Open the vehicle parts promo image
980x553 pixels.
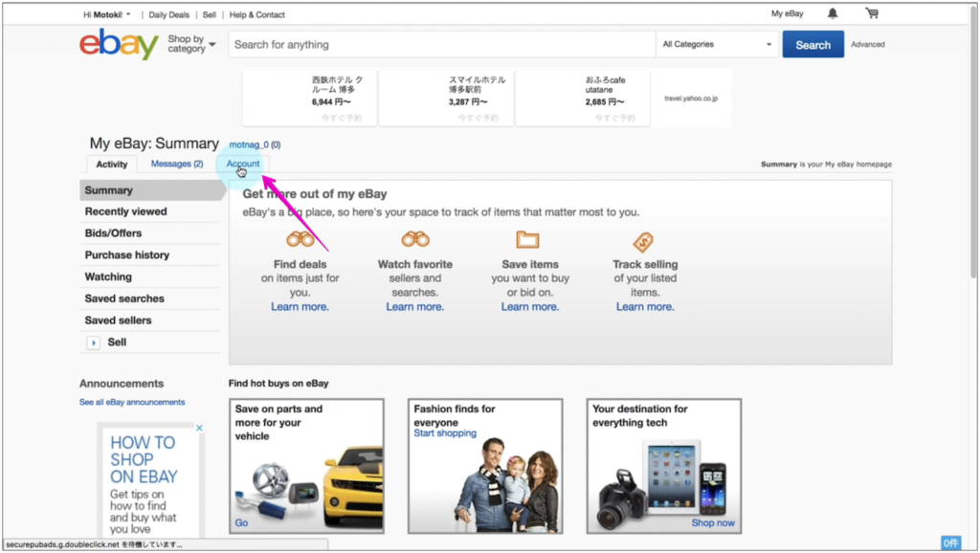pyautogui.click(x=306, y=466)
